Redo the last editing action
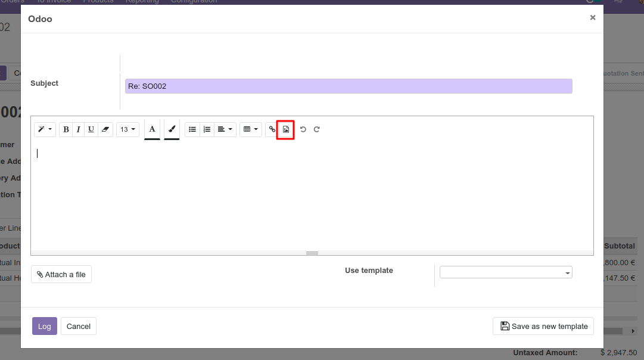The width and height of the screenshot is (644, 360). click(x=316, y=129)
